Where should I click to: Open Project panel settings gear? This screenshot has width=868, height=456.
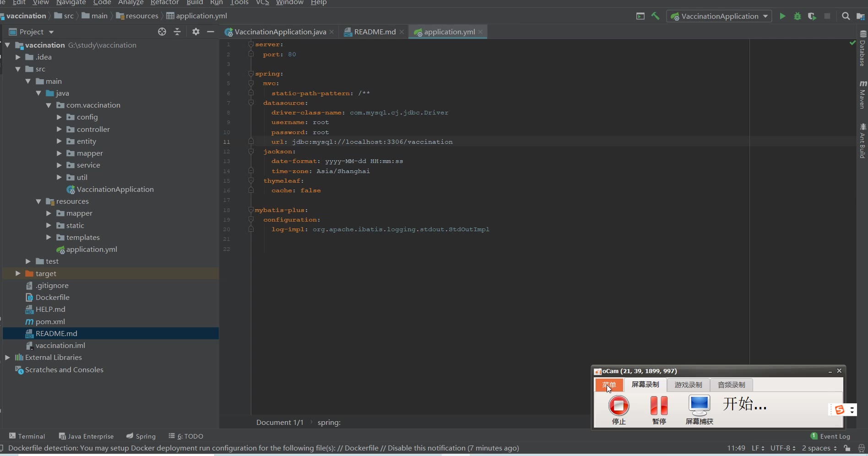[196, 32]
